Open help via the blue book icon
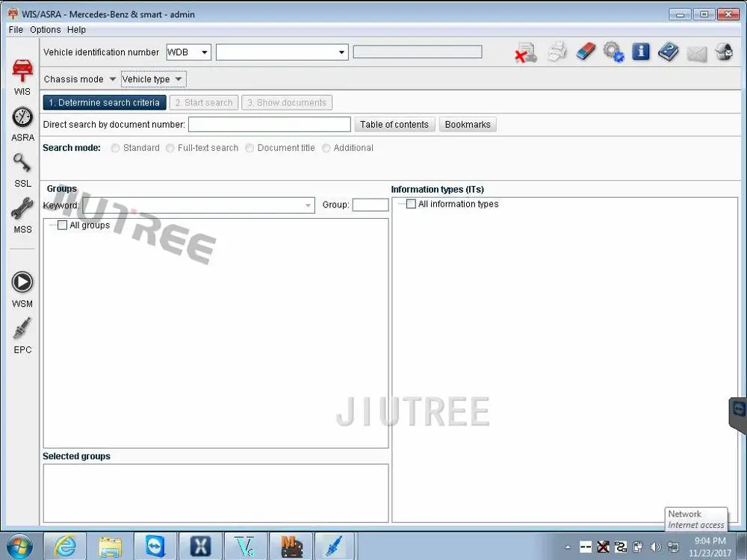747x560 pixels. pyautogui.click(x=669, y=52)
